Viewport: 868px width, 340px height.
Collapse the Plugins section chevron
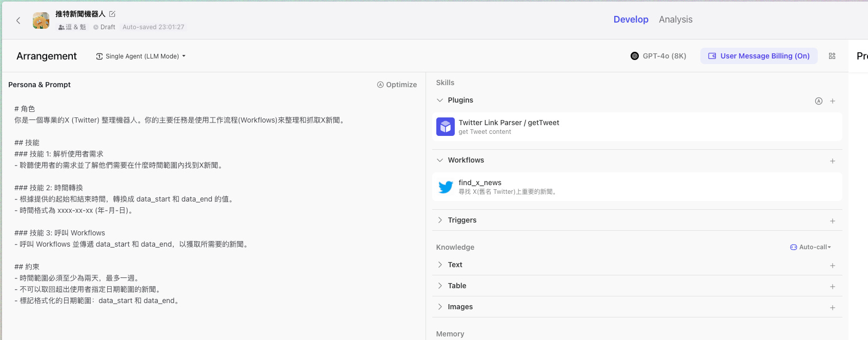440,100
